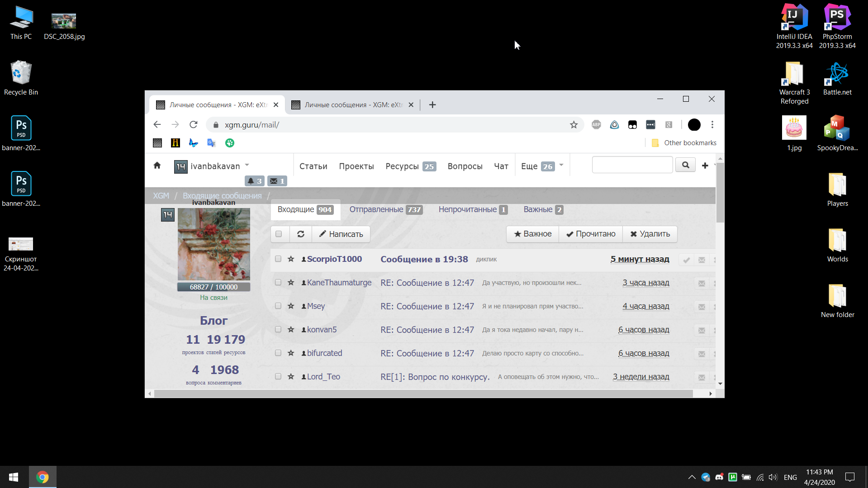Open the Вопросы menu item

point(465,166)
